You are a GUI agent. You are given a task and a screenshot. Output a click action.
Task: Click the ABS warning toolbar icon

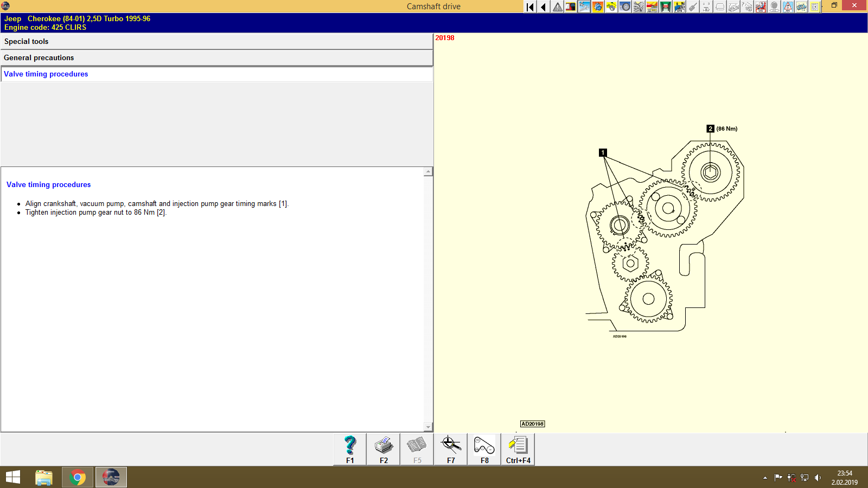788,7
